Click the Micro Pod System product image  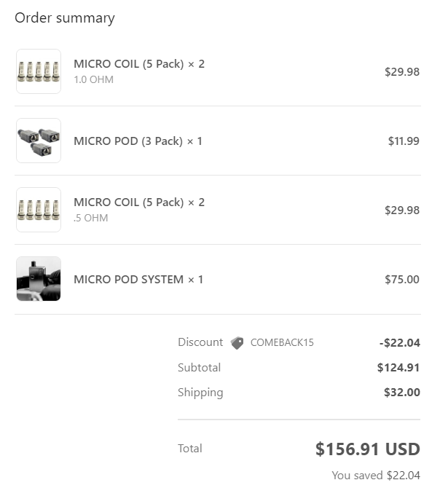39,279
